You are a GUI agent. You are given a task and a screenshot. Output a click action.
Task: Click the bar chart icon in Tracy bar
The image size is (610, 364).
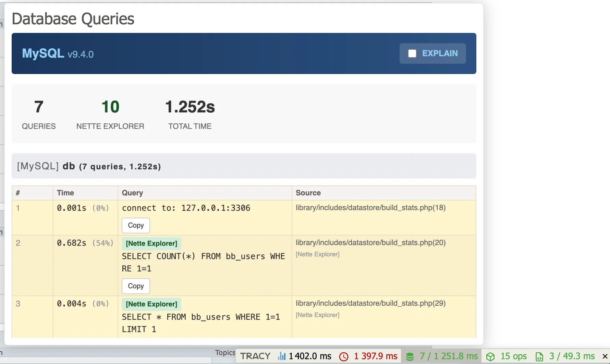(282, 356)
